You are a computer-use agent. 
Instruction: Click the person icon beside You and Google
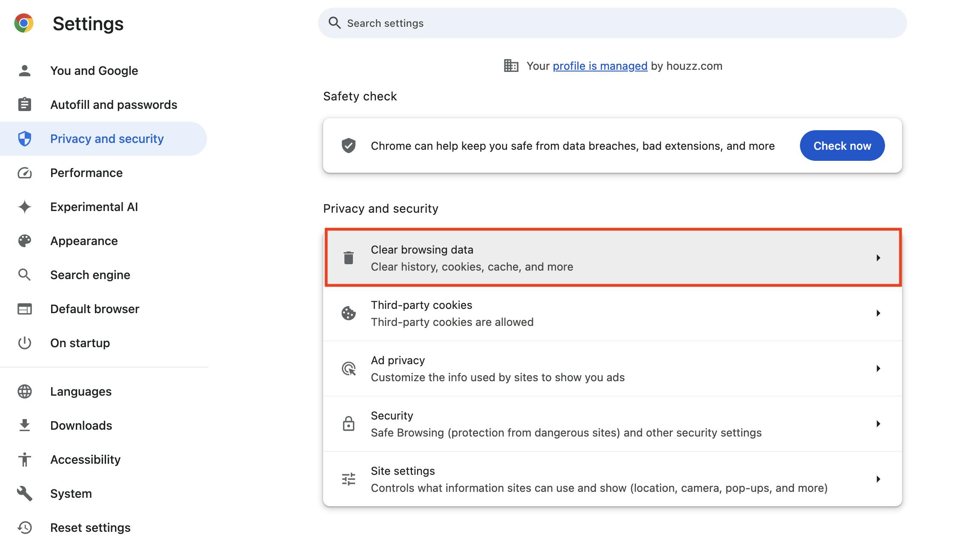click(x=25, y=71)
